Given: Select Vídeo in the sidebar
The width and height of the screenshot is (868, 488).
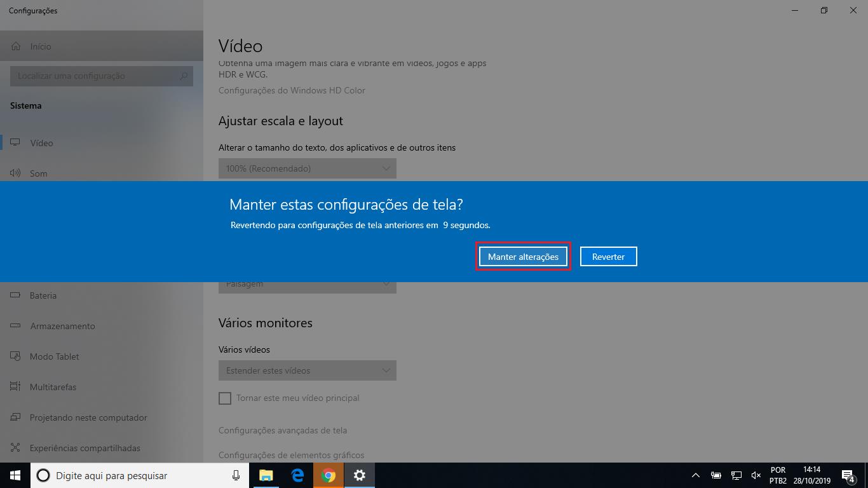Looking at the screenshot, I should coord(102,143).
